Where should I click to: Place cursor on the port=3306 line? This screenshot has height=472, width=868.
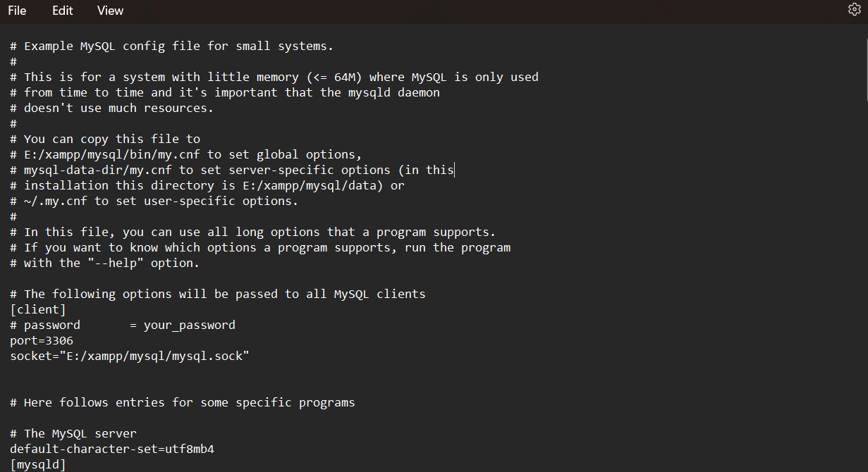point(42,340)
